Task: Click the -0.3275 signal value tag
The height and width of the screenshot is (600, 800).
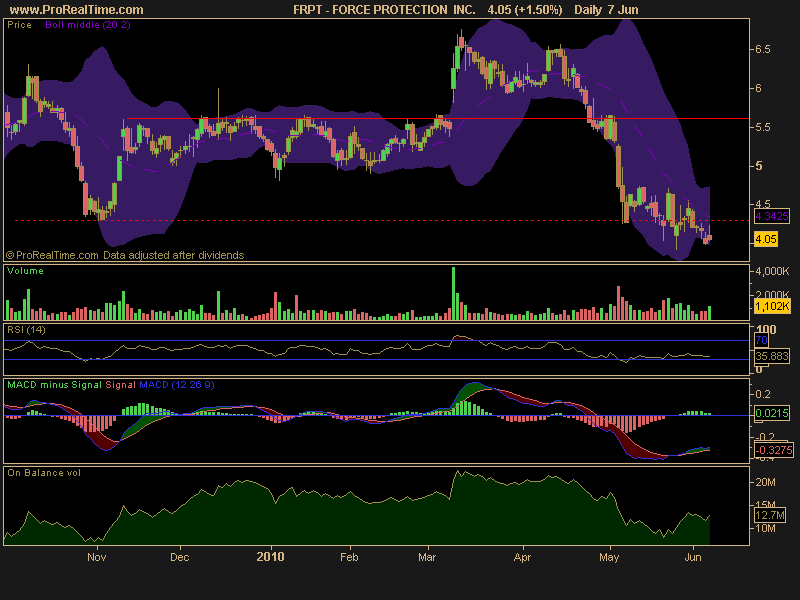Action: 773,451
